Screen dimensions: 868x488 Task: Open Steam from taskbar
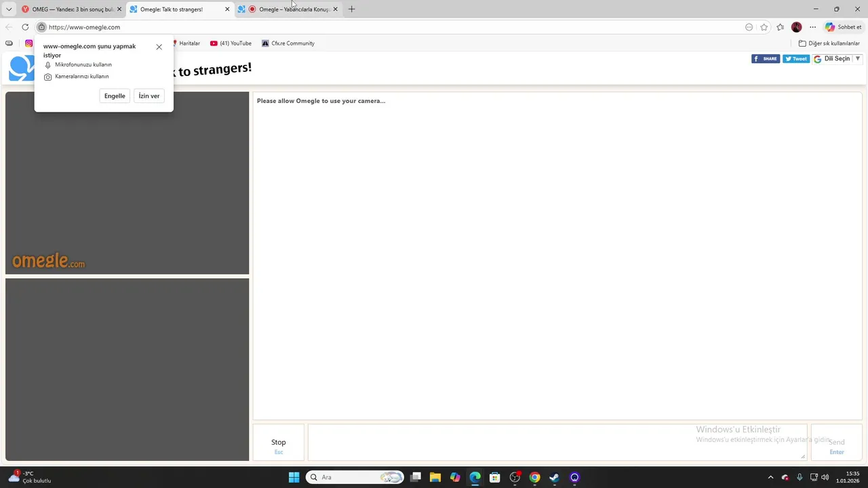(555, 477)
